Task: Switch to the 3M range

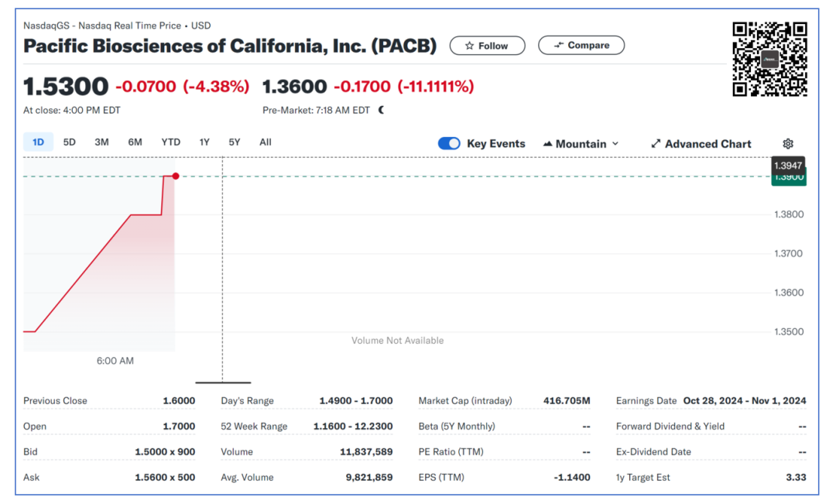Action: pos(102,142)
